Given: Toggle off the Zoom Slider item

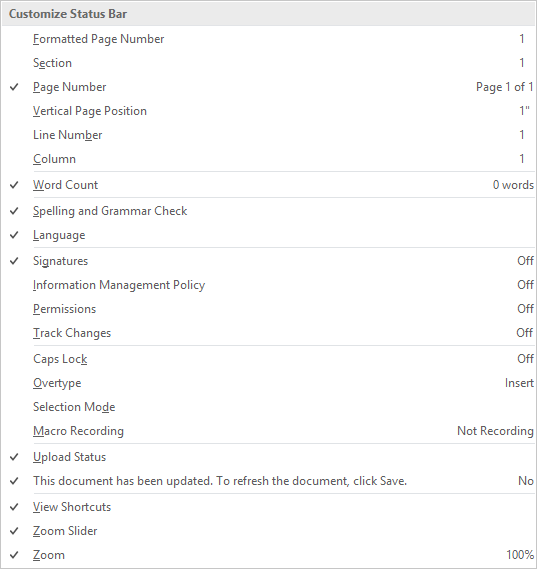Looking at the screenshot, I should (268, 531).
